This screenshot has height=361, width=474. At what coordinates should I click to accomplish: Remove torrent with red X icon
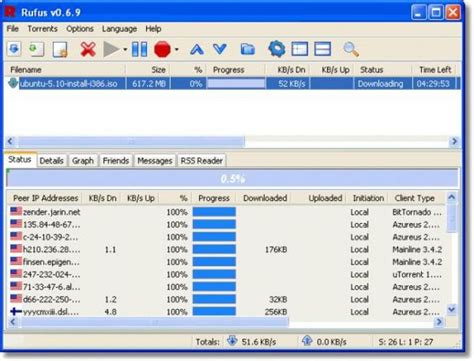(88, 49)
